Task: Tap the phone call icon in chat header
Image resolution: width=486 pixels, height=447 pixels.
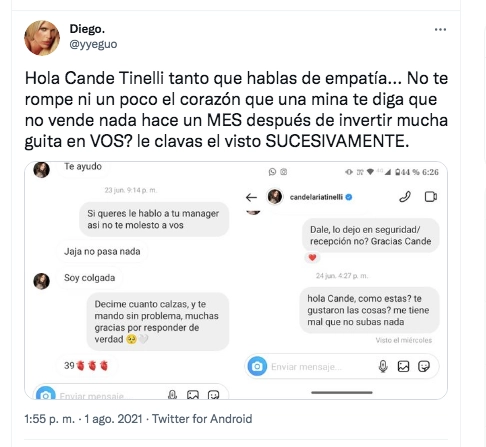Action: point(405,197)
